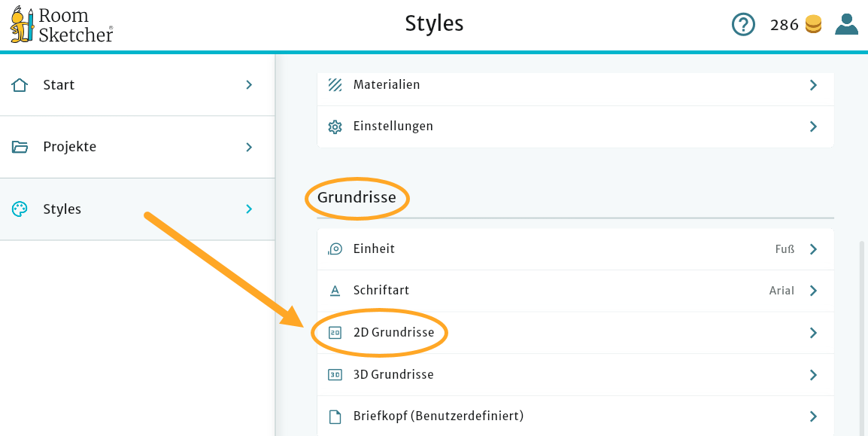Select the 3D Grundrisse icon
The width and height of the screenshot is (868, 436).
click(x=335, y=374)
